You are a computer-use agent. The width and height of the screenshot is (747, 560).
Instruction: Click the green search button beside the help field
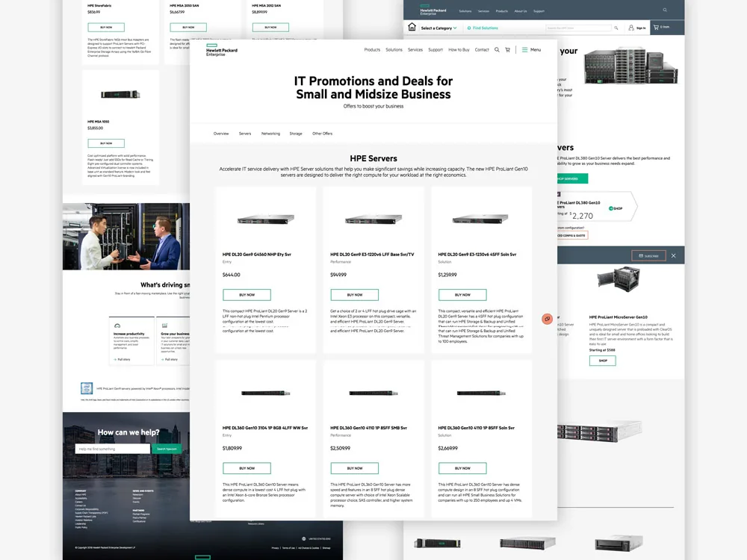pos(167,449)
